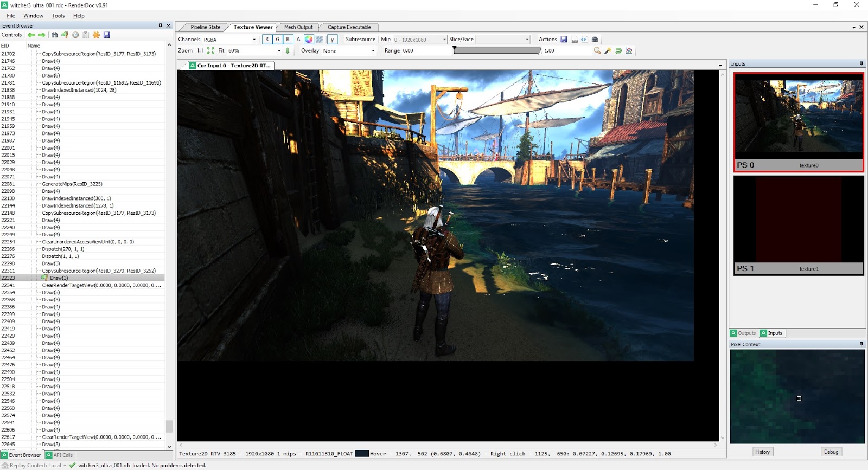Image resolution: width=868 pixels, height=470 pixels.
Task: Click the histogram icon in the range toolbar
Action: 629,51
